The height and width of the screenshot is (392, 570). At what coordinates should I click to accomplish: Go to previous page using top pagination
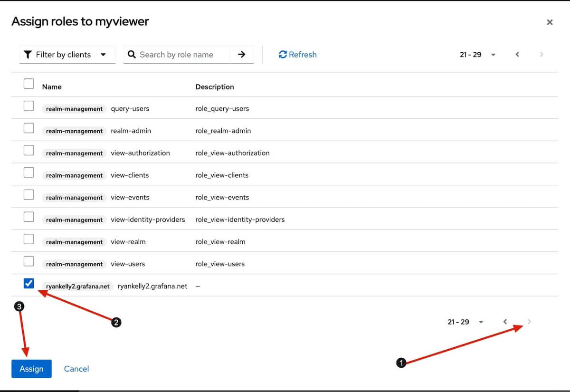coord(517,55)
